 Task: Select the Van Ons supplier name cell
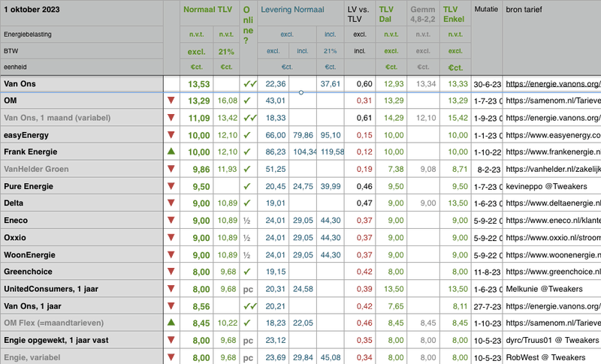point(82,84)
